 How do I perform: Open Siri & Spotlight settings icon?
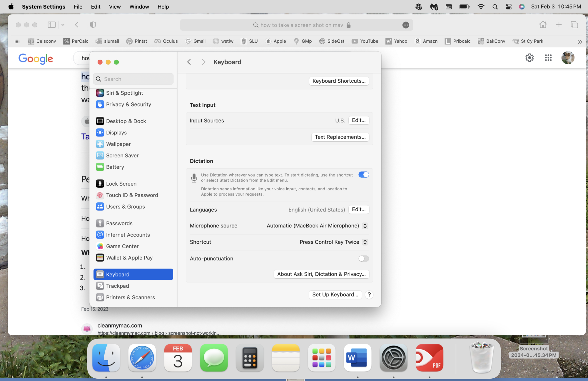coord(100,93)
